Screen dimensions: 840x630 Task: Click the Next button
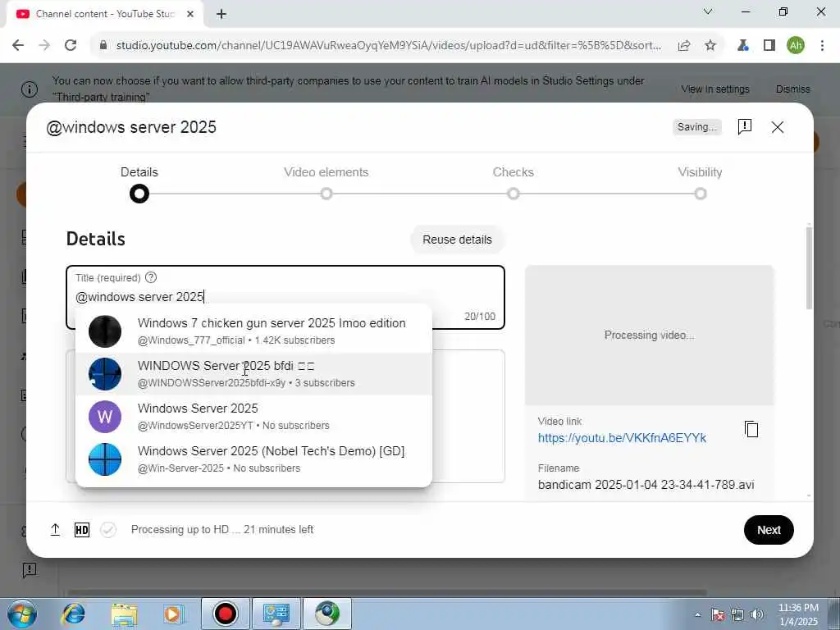pyautogui.click(x=769, y=530)
